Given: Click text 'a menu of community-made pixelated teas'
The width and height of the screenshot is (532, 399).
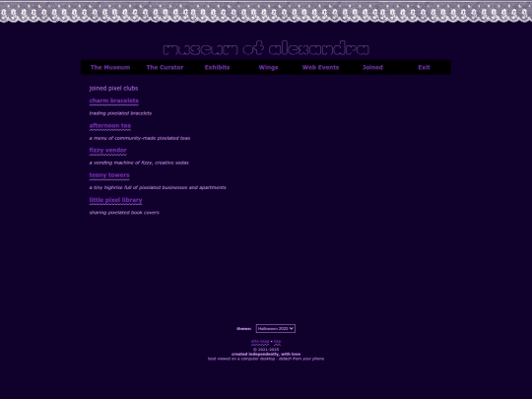Looking at the screenshot, I should click(140, 138).
